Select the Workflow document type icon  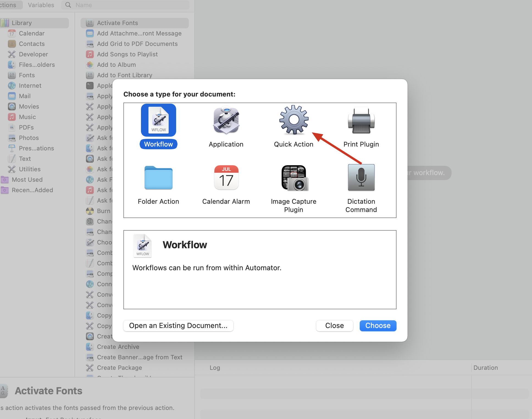pyautogui.click(x=159, y=120)
